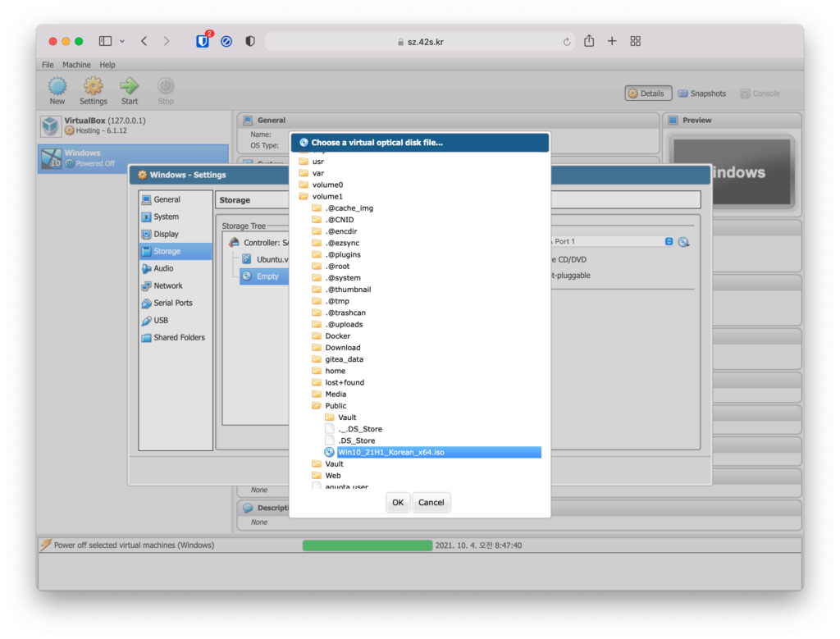Select the lost+found folder

[x=345, y=382]
